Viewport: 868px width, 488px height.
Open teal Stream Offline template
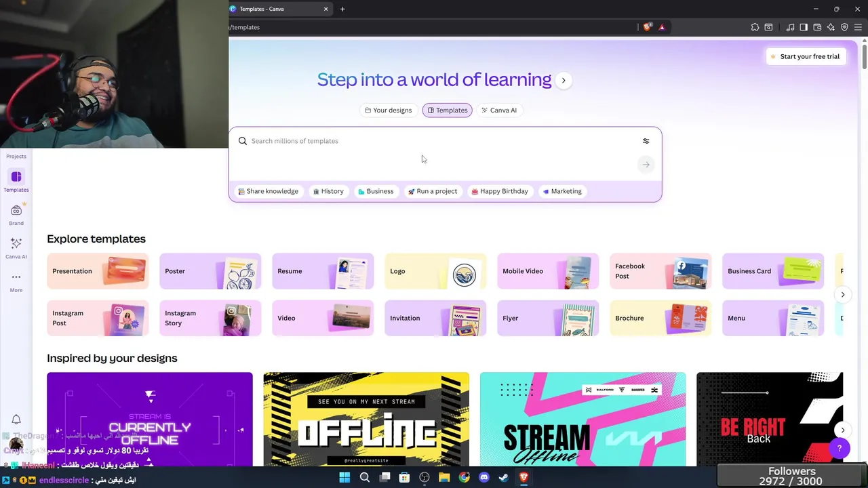(x=583, y=419)
